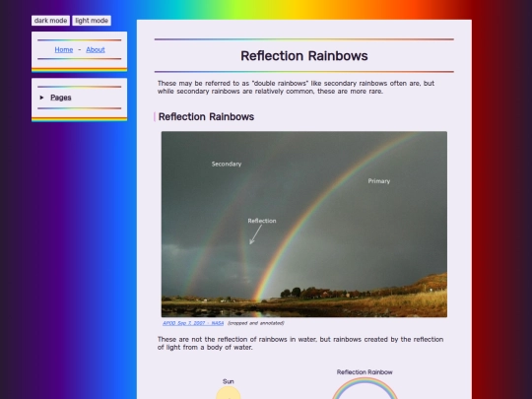The height and width of the screenshot is (399, 532).
Task: Open the APOD Sep 7, 2007 NASA link
Action: tap(193, 323)
